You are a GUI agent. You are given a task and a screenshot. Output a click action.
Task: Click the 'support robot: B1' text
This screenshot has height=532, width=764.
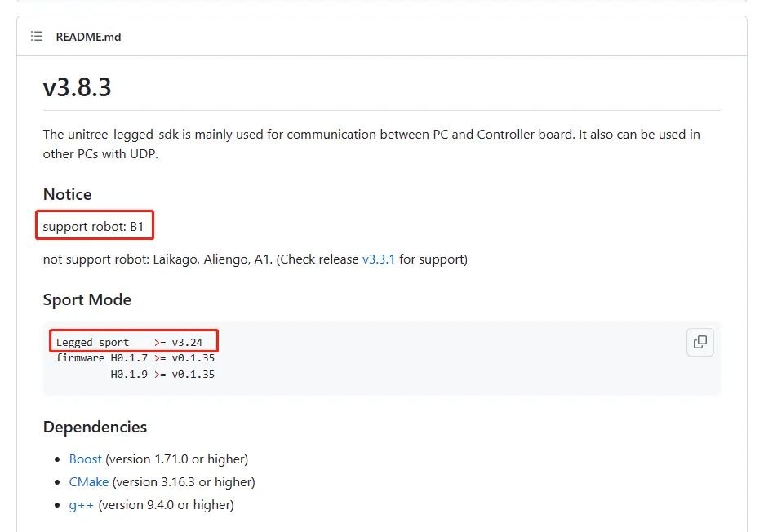point(93,227)
